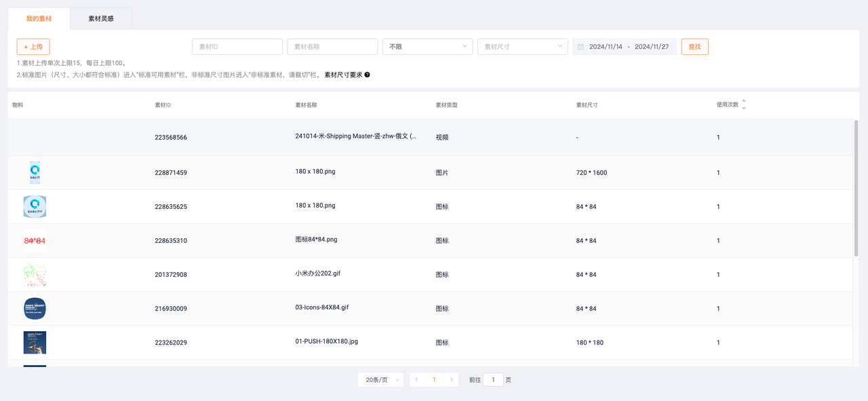Switch to the 素材灵感 tab

pyautogui.click(x=101, y=18)
